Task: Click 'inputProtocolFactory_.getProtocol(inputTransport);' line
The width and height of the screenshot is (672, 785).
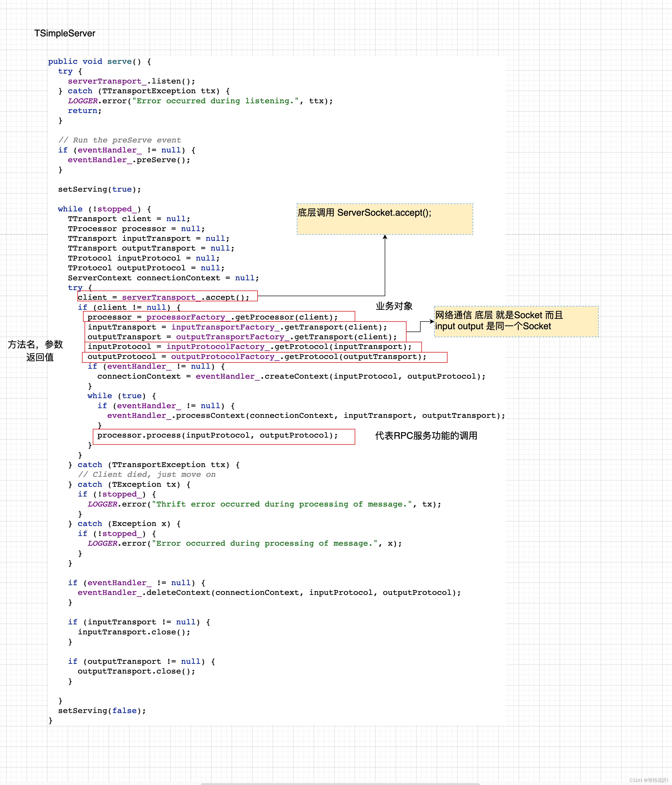Action: coord(250,347)
